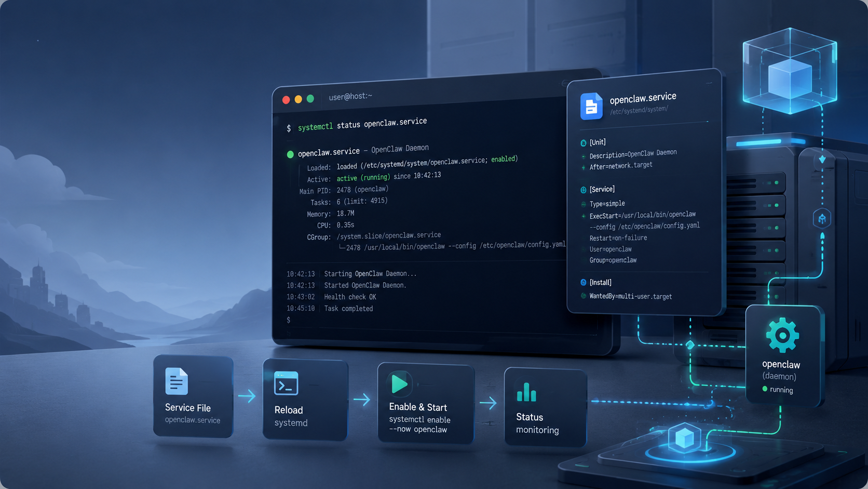The image size is (868, 489).
Task: Click the Reload systemd terminal icon
Action: 286,384
